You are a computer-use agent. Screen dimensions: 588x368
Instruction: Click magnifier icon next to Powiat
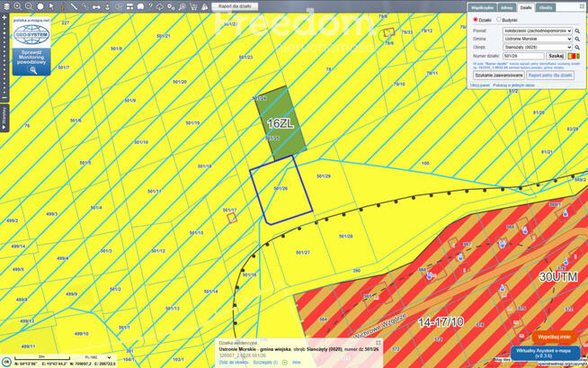[577, 31]
